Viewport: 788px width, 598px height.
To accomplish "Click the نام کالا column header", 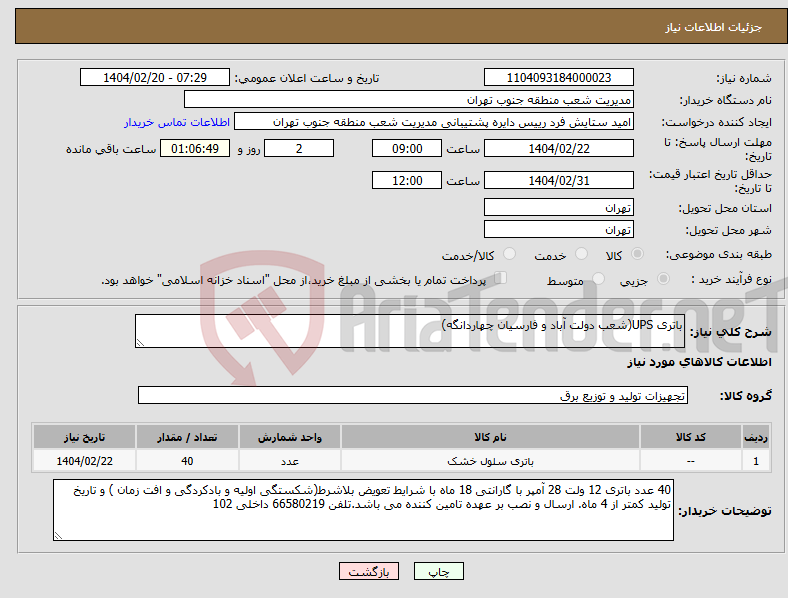I will tap(490, 437).
